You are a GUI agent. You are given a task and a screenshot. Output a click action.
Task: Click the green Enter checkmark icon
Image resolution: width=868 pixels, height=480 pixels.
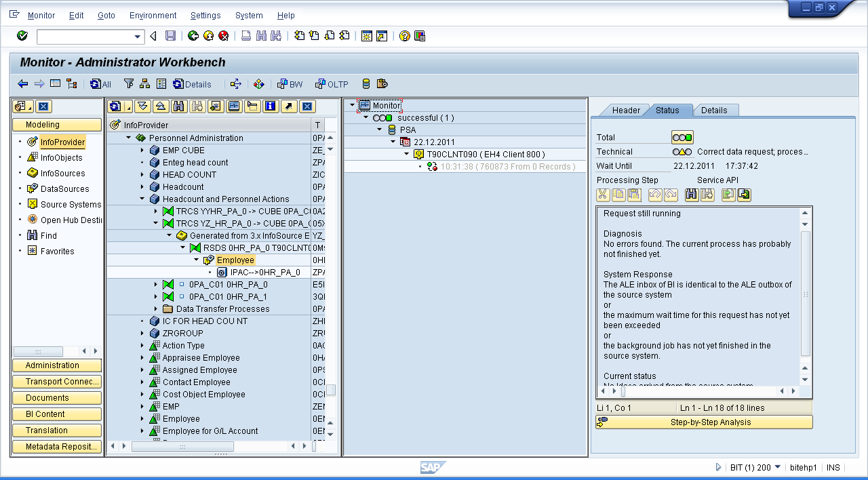[x=22, y=36]
